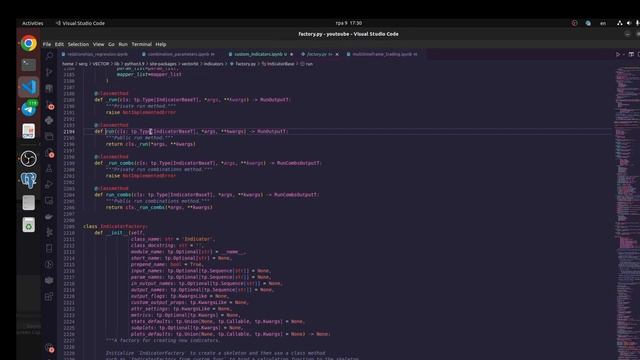
Task: Open the volume indicator in system tray
Action: (629, 23)
